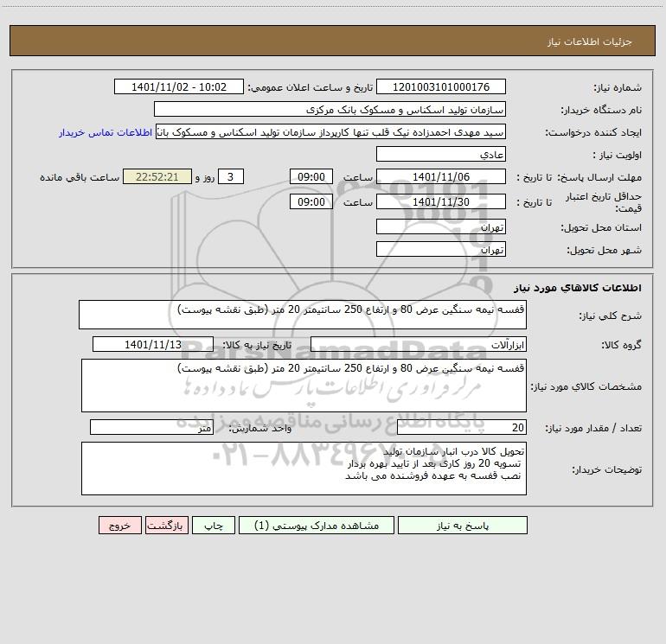Click the جزئیات اطلاعات نیاز header title

[590, 41]
